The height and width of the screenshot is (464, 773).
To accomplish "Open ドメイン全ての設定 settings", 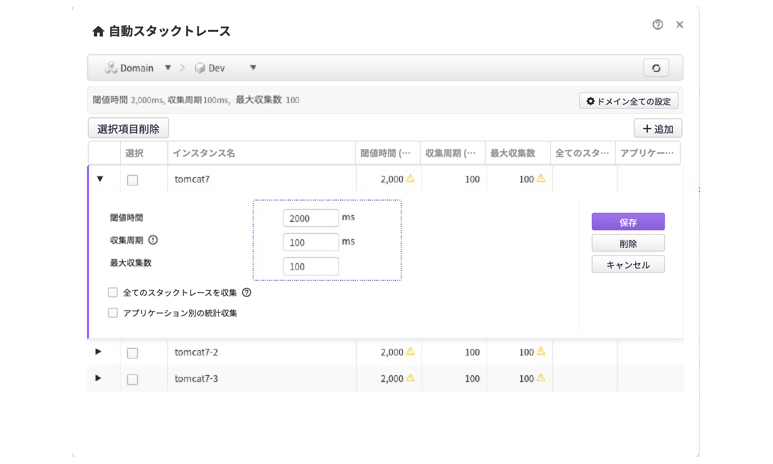I will [629, 101].
